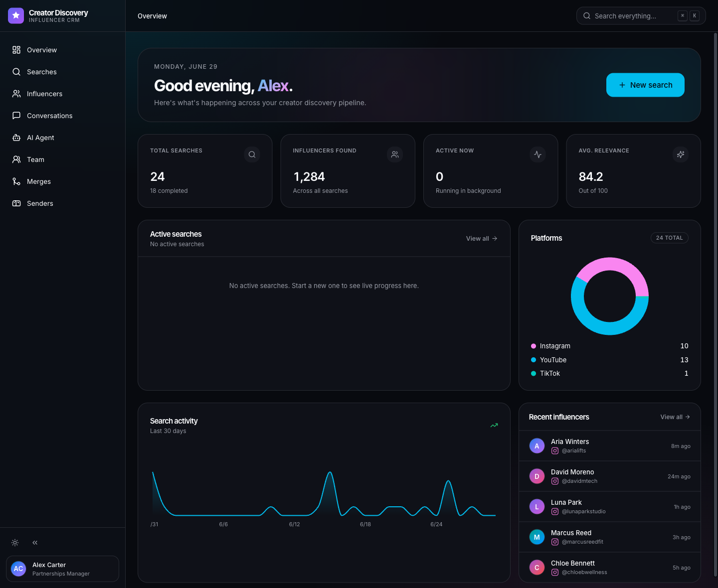The image size is (718, 588).
Task: Click the 1,284 influencers found value
Action: coord(309,177)
